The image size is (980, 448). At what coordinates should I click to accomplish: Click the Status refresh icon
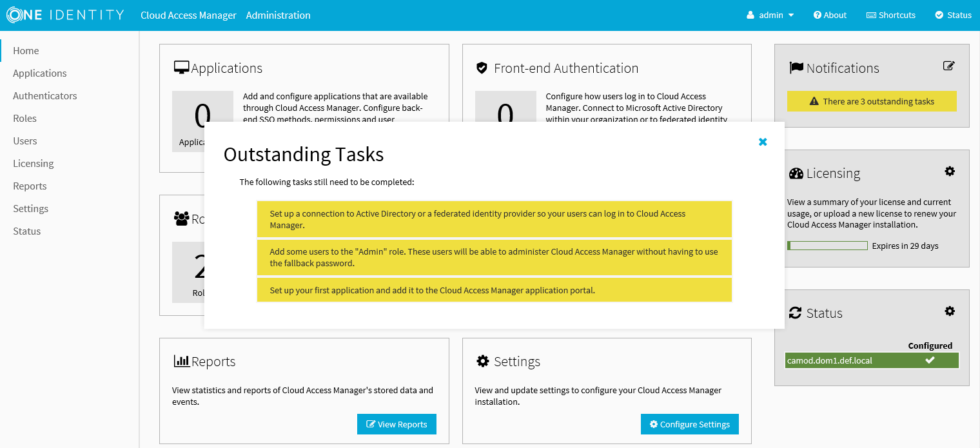[796, 313]
